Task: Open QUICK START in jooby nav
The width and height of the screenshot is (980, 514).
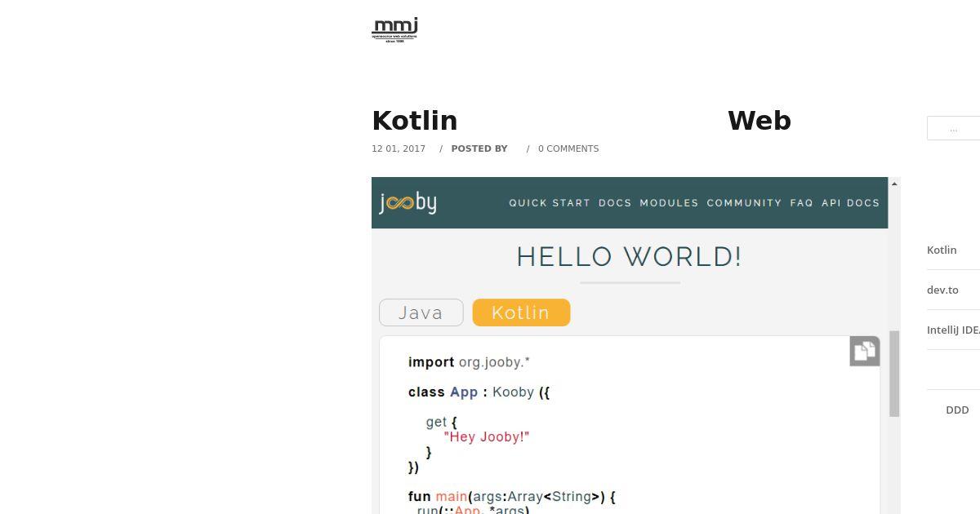Action: point(550,203)
